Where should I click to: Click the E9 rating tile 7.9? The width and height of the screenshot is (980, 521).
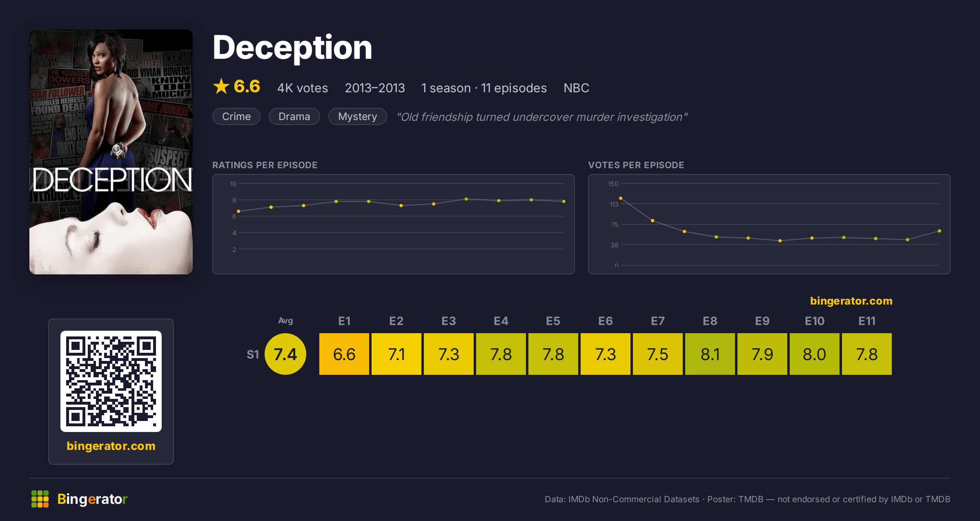point(762,354)
